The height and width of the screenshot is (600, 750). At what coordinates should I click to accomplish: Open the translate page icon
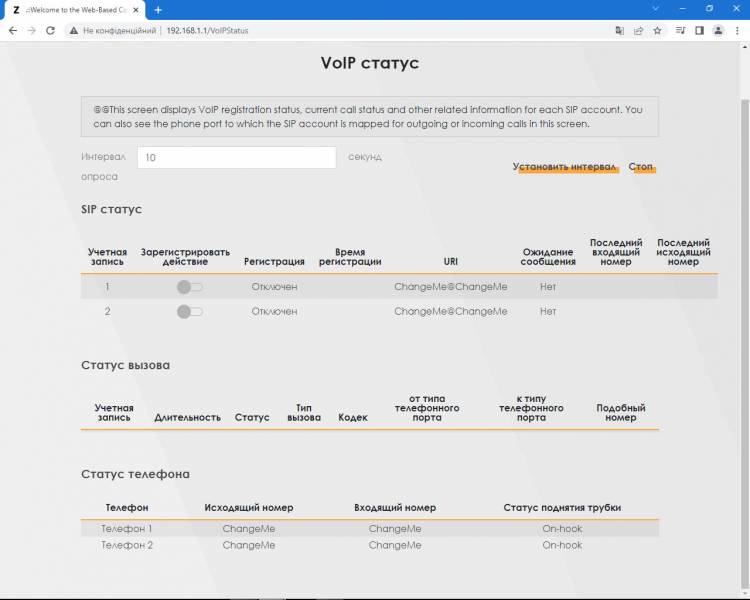(x=619, y=31)
